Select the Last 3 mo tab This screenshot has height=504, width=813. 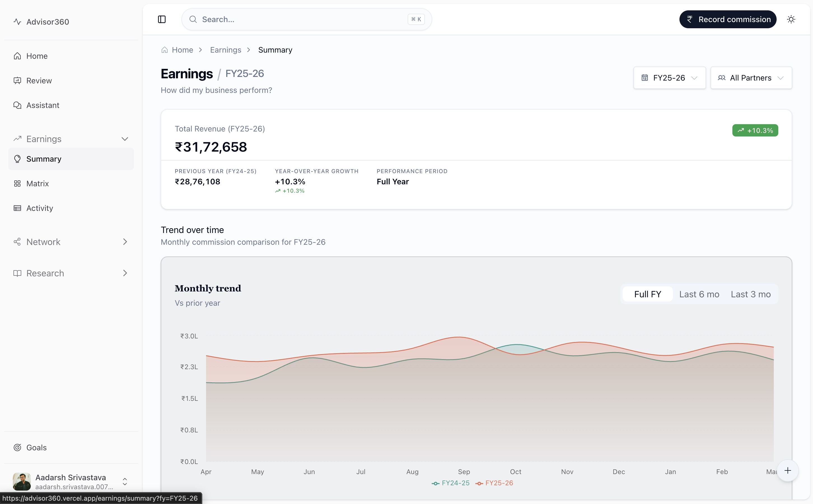(x=751, y=294)
